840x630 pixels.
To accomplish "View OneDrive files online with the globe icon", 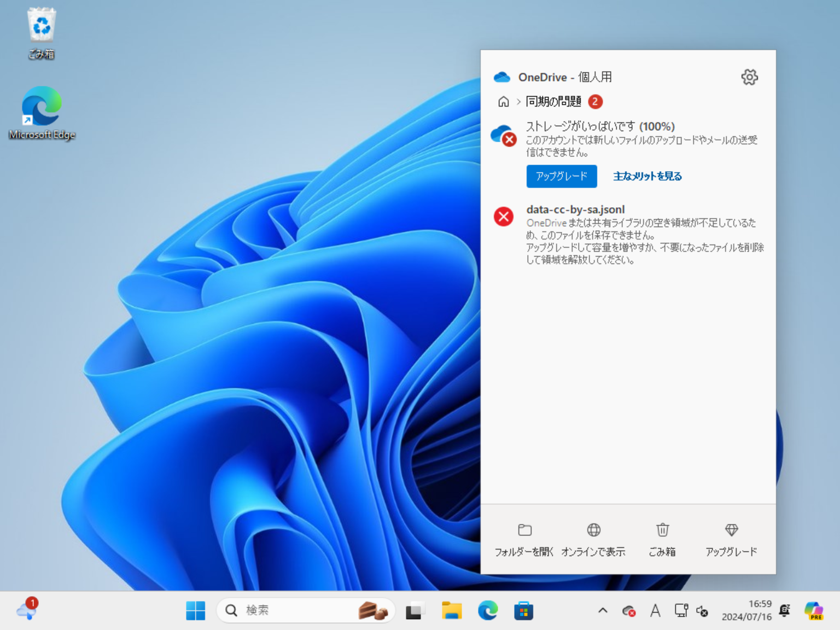I will point(593,529).
